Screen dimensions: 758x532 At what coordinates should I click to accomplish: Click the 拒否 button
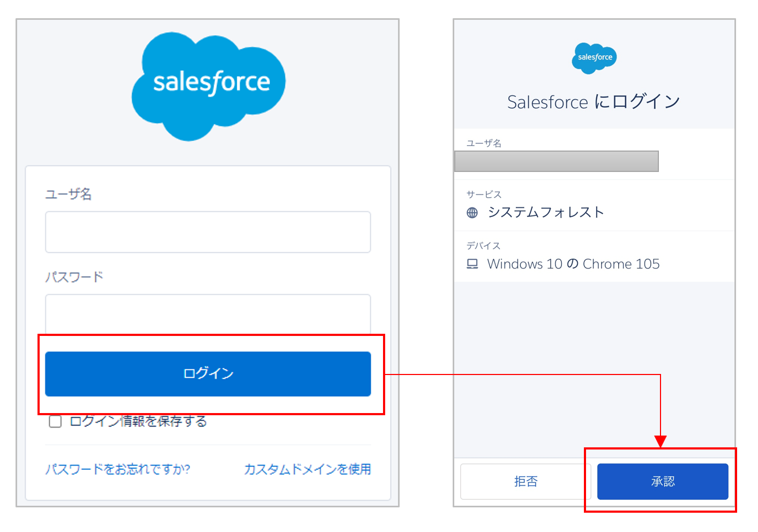526,482
